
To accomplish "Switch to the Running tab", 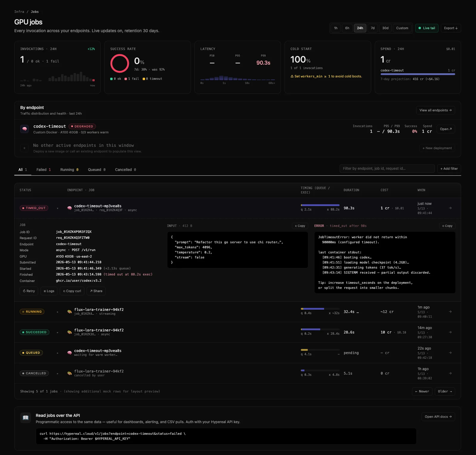I will tap(69, 170).
